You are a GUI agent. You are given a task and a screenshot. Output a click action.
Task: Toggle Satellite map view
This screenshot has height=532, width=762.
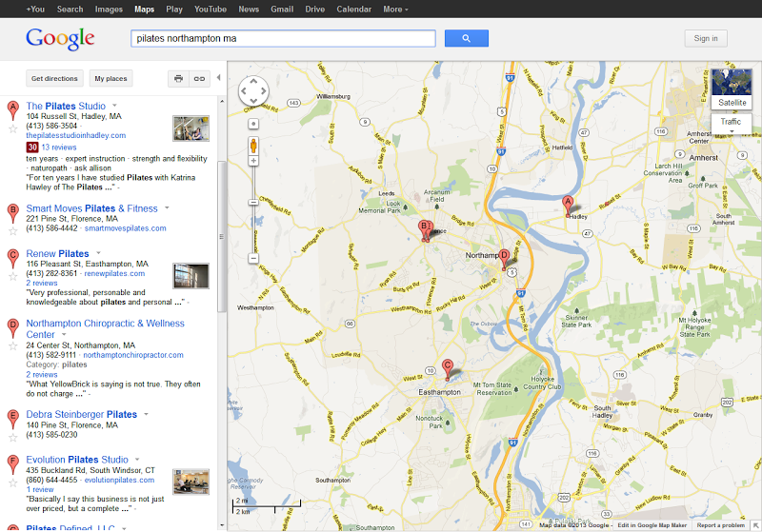coord(732,89)
